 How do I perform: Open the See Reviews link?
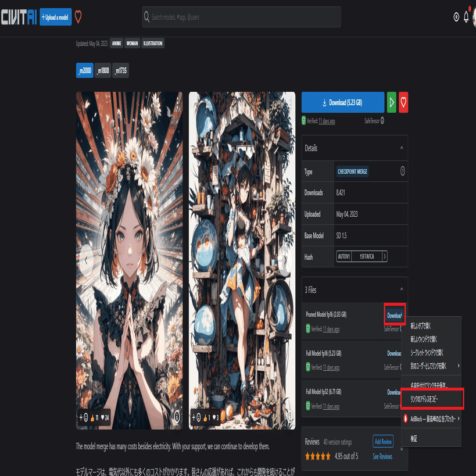(382, 456)
